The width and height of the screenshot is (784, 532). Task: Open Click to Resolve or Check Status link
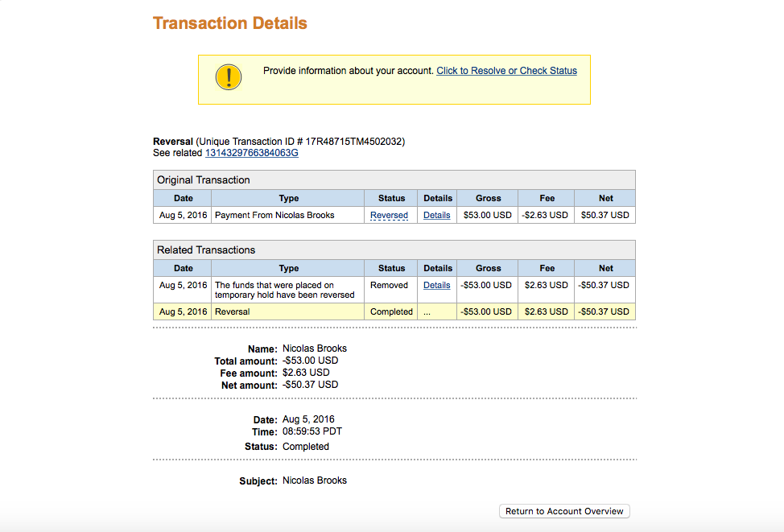(x=506, y=71)
